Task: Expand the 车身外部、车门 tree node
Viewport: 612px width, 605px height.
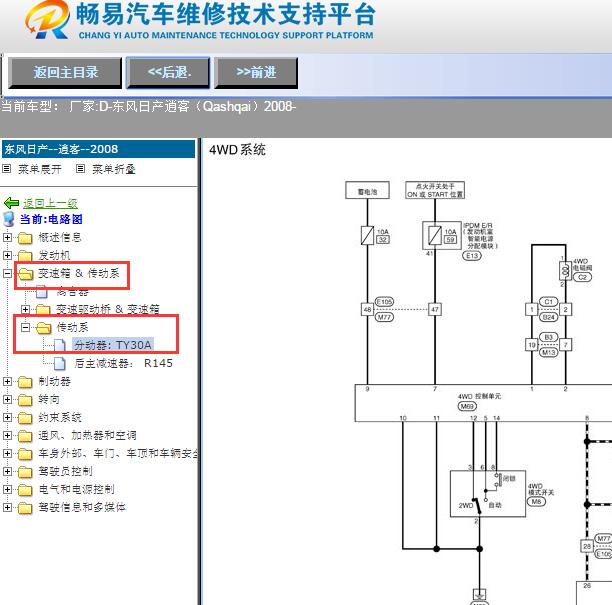Action: (7, 453)
